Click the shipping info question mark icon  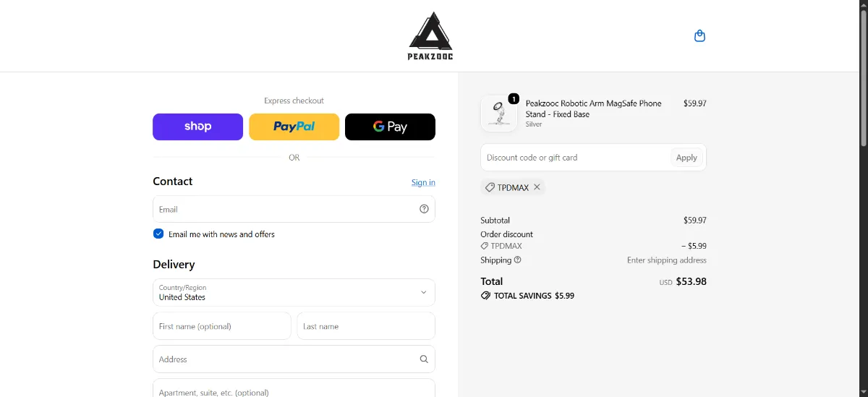(517, 260)
